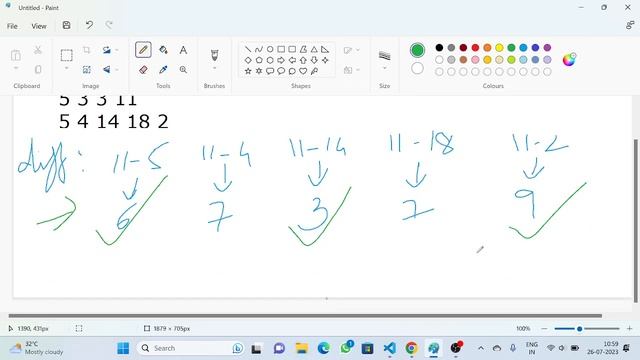Open the Select options dropdown arrow

(67, 68)
